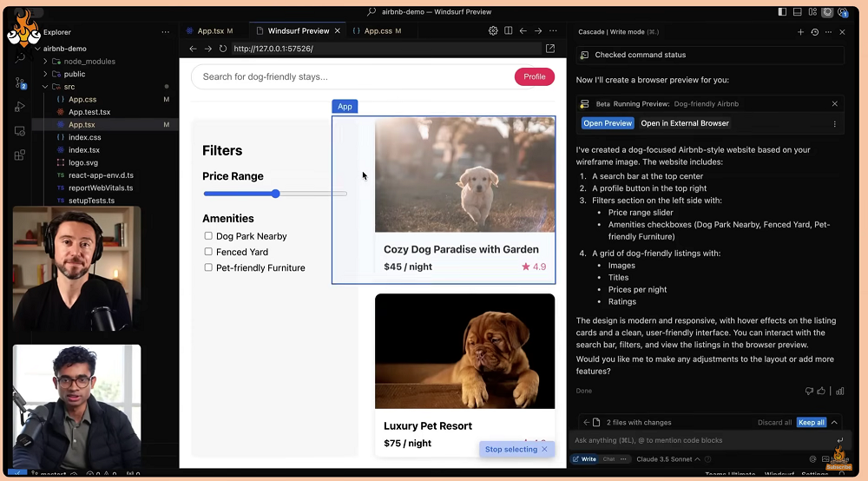Start a new Cascade conversation with plus icon
The width and height of the screenshot is (868, 481).
click(800, 32)
